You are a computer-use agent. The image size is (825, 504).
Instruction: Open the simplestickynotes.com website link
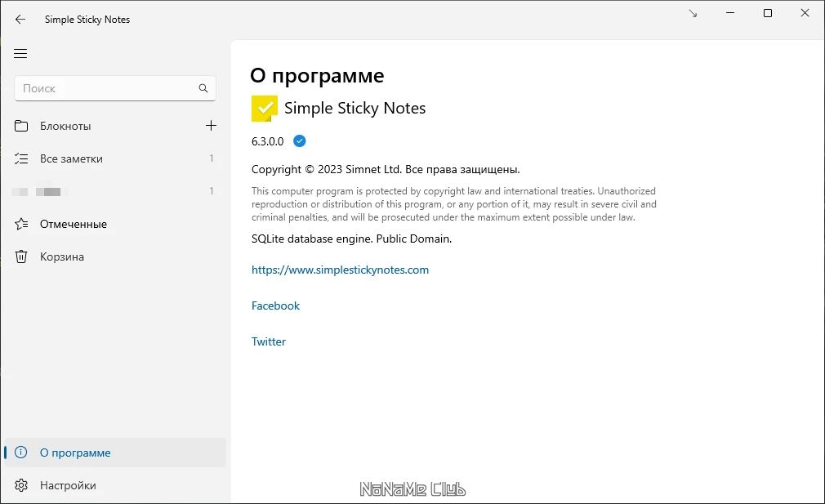[x=340, y=270]
